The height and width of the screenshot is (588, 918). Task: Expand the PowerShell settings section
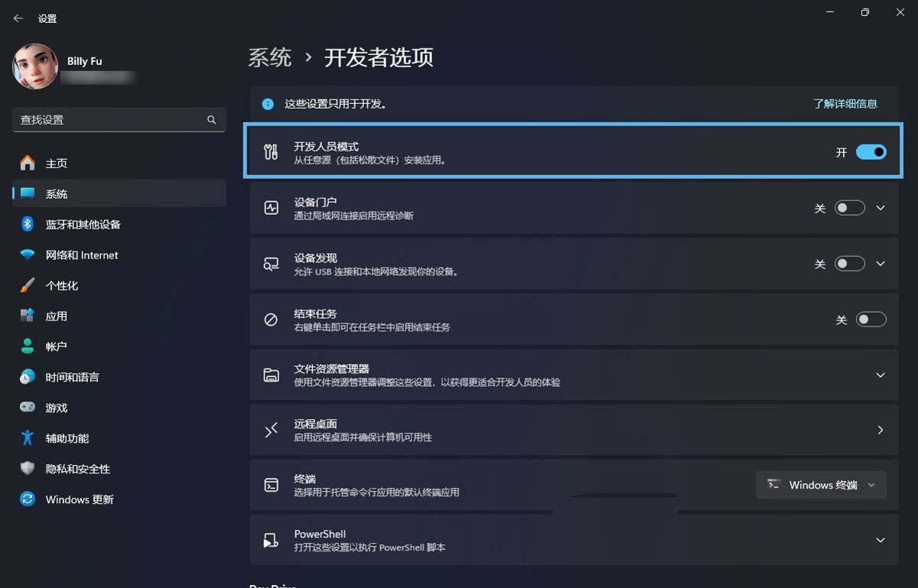click(574, 540)
